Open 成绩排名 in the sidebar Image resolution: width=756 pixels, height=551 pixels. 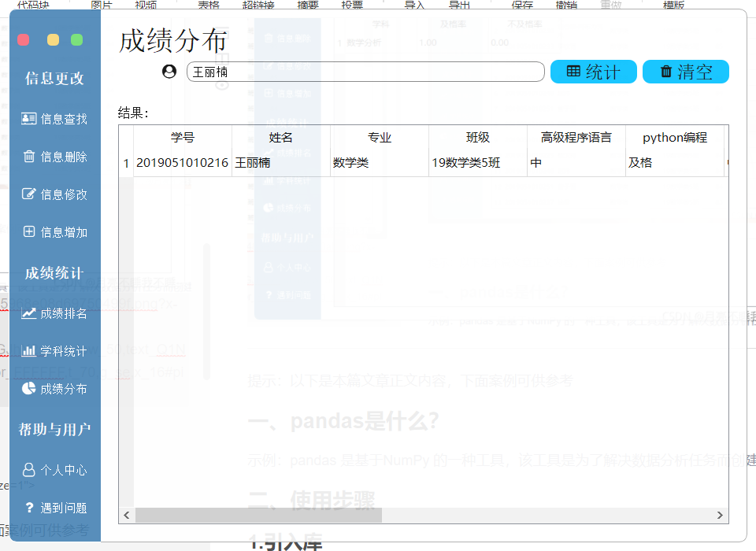pos(54,313)
